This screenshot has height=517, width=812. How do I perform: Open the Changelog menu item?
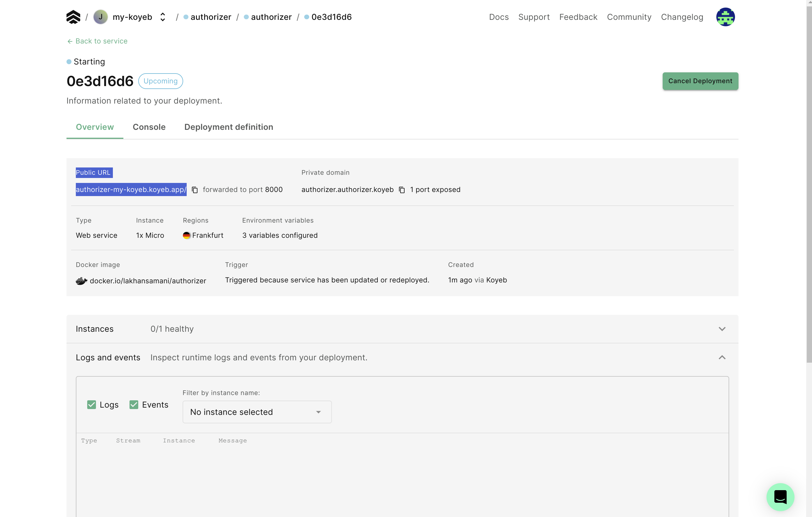tap(682, 17)
